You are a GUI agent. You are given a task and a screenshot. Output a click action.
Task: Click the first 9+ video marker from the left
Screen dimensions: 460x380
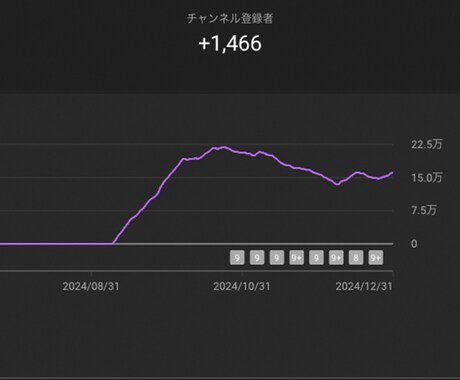pos(296,258)
